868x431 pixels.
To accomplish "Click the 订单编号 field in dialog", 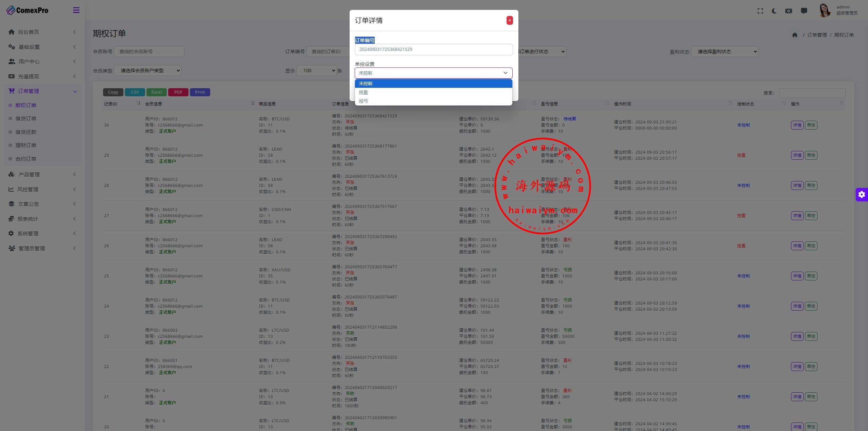I will pyautogui.click(x=433, y=50).
